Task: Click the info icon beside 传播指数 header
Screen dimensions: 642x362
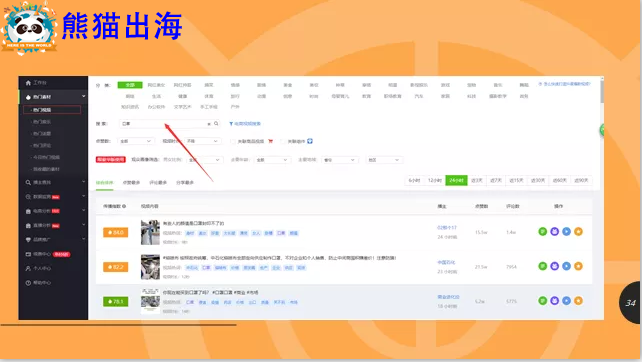Action: point(124,206)
